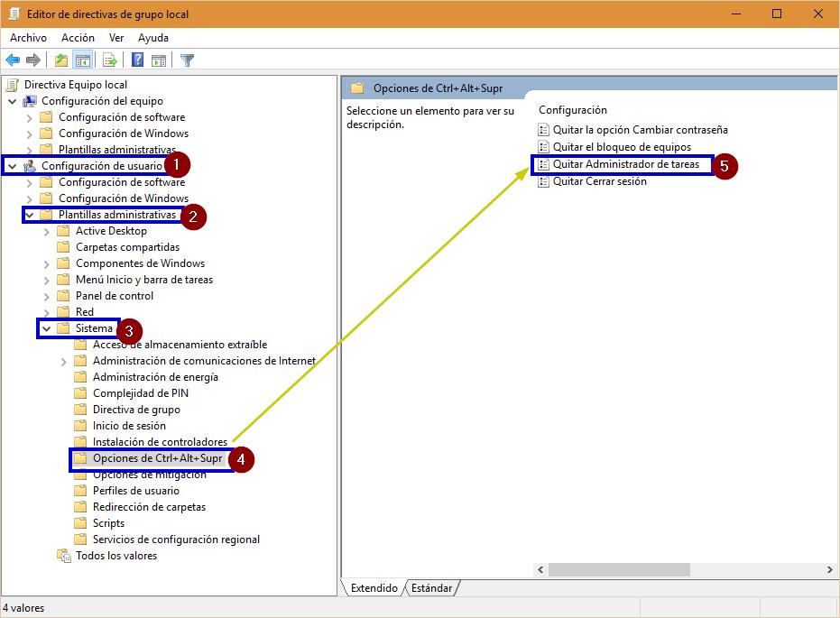Select Quitar Administrador de tareas setting
This screenshot has width=840, height=618.
tap(626, 164)
